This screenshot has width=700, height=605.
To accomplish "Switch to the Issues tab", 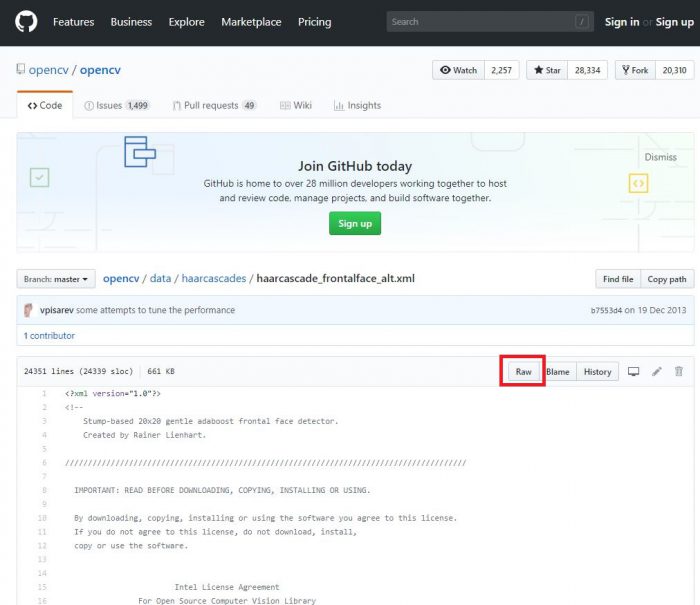I will (116, 105).
